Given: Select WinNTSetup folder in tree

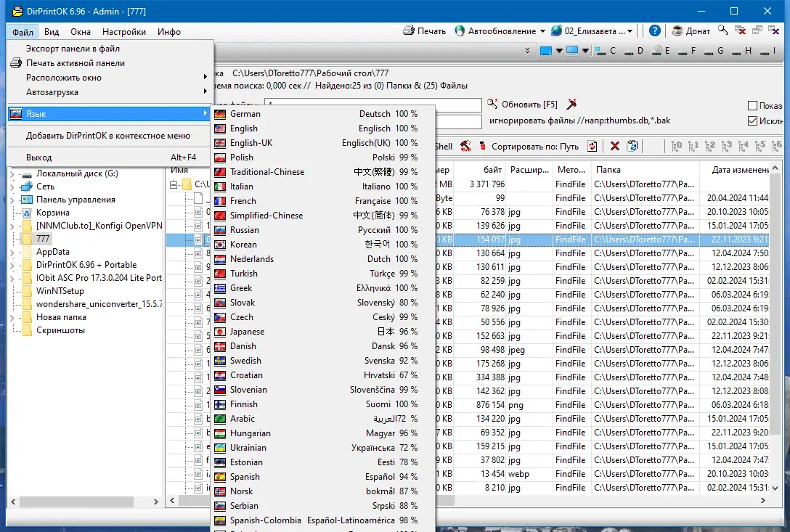Looking at the screenshot, I should [60, 291].
